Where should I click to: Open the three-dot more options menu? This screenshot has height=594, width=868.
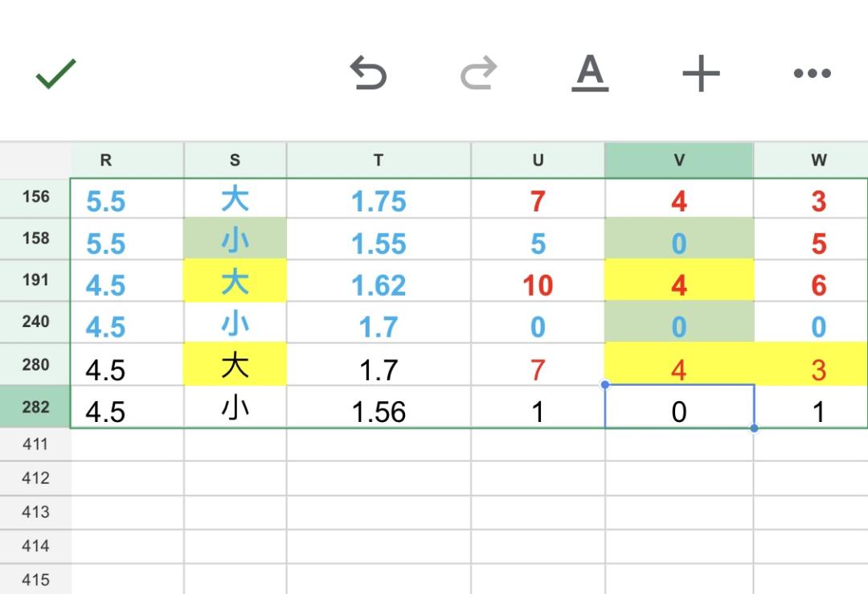(x=812, y=73)
